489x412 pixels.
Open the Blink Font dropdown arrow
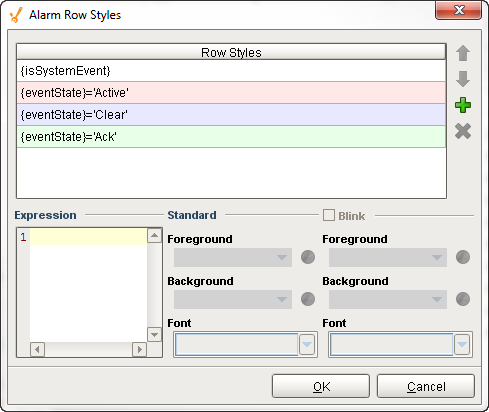[x=462, y=344]
